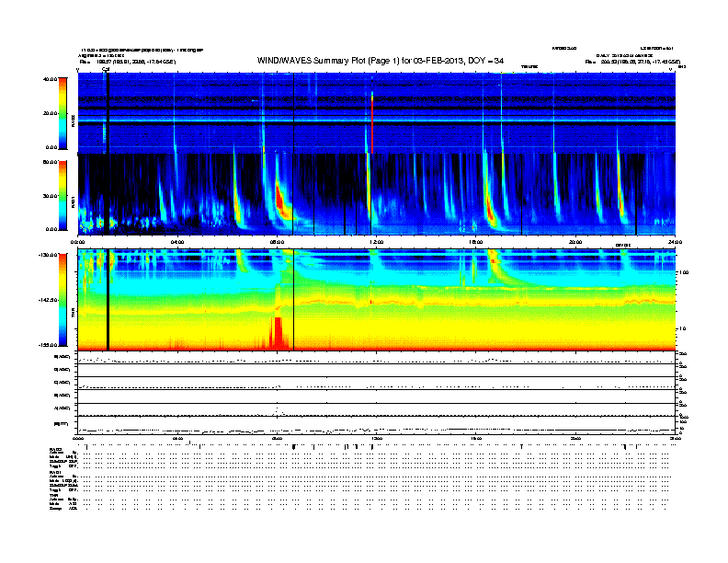The height and width of the screenshot is (563, 728).
Task: Click the -130.00 label on TNR color bar
Action: tap(49, 255)
